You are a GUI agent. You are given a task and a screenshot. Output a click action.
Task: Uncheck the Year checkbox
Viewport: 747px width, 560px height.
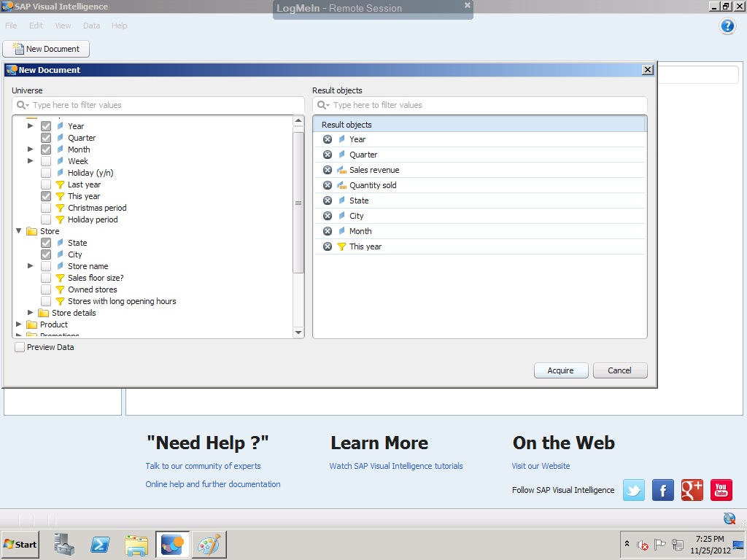46,126
